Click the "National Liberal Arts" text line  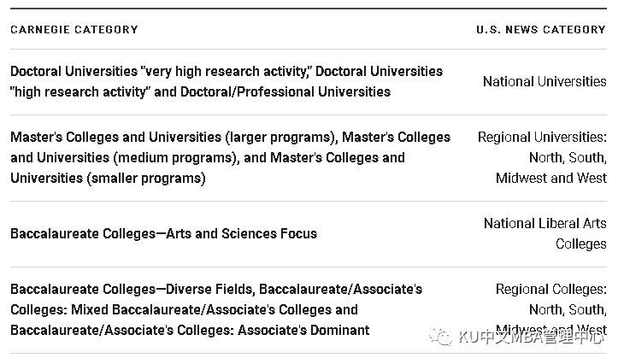545,223
